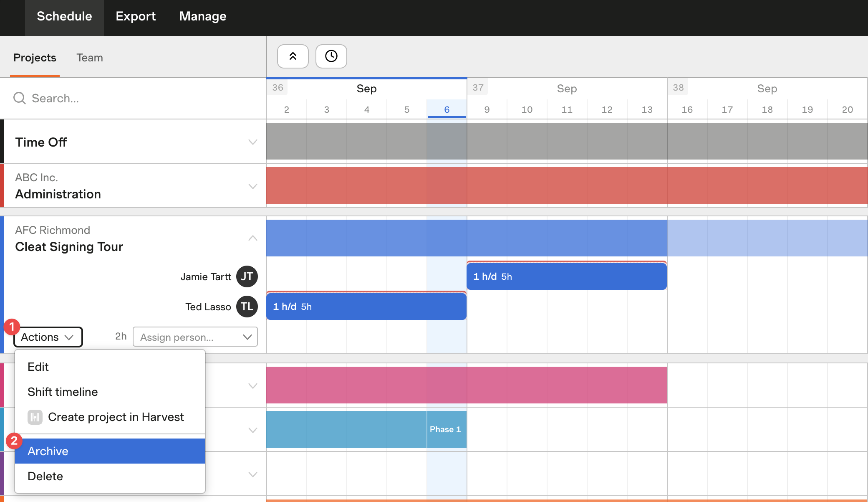
Task: Click the Cleat Signing Tour project name
Action: [x=69, y=247]
